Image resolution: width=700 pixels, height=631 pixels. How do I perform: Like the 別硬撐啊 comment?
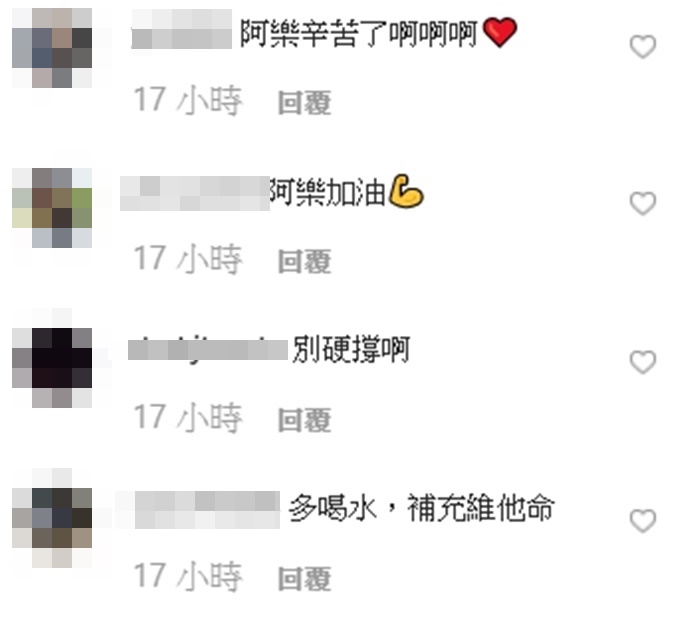coord(642,362)
